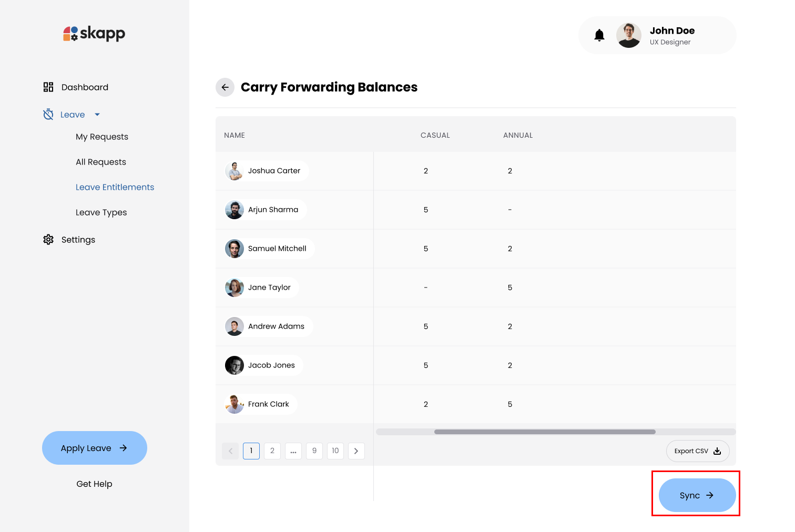Select Joshua Carter's name chip
Viewport: 795px width, 532px height.
(267, 171)
